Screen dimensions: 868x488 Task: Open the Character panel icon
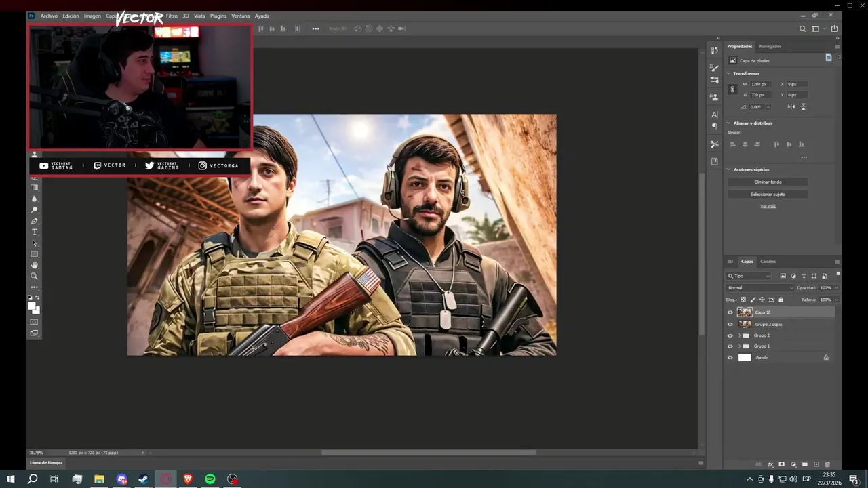[x=714, y=115]
